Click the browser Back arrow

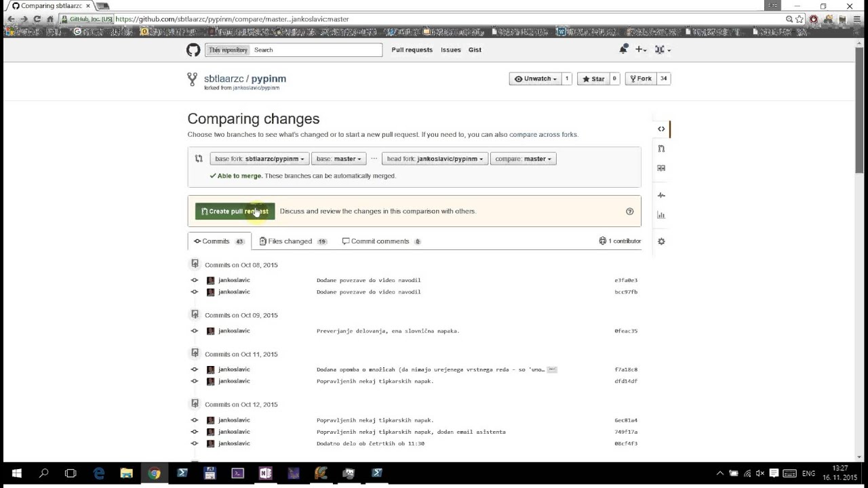pos(11,19)
